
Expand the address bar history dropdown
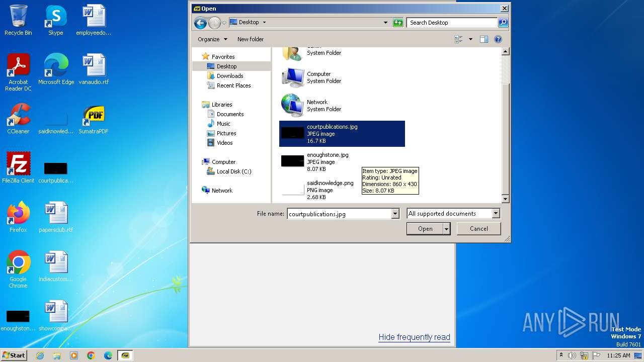point(385,23)
